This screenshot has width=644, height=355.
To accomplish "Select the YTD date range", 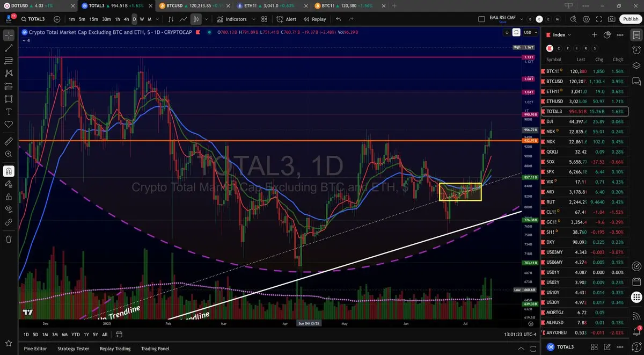I will pos(76,334).
